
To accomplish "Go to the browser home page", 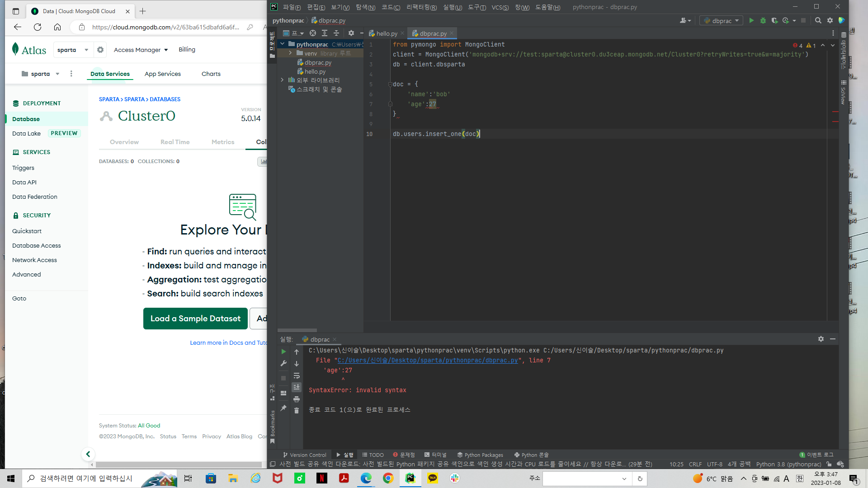I will pos(57,27).
